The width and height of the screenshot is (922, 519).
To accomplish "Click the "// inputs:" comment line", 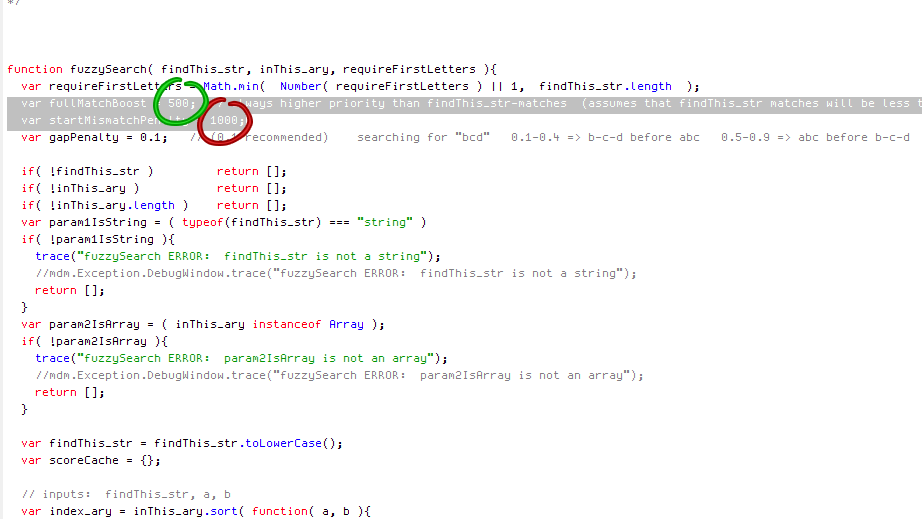I will 126,495.
